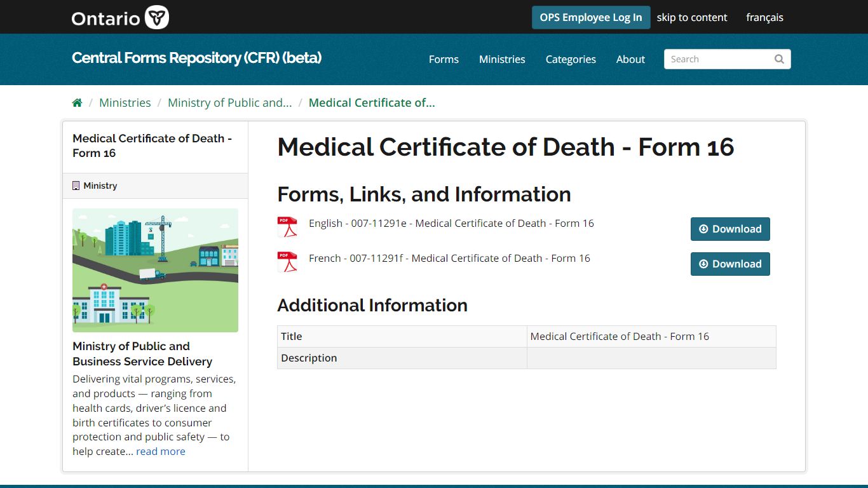Download the French 007-11291f form
The width and height of the screenshot is (868, 488).
pyautogui.click(x=730, y=264)
